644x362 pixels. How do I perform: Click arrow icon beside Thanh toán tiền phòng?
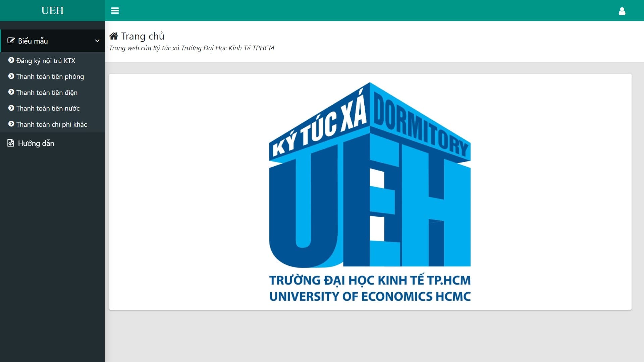[11, 76]
